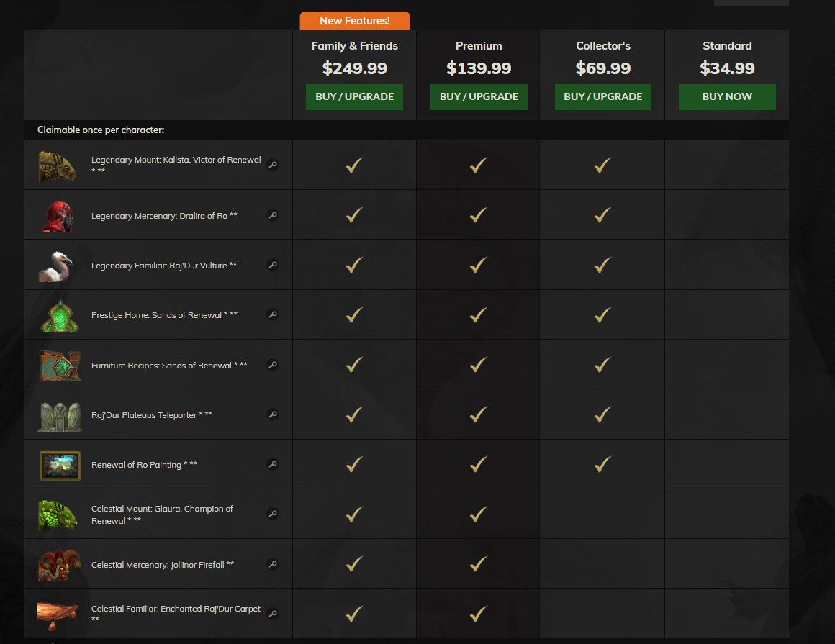Click the Renewal of Ro Painting thumbnail

pyautogui.click(x=60, y=466)
